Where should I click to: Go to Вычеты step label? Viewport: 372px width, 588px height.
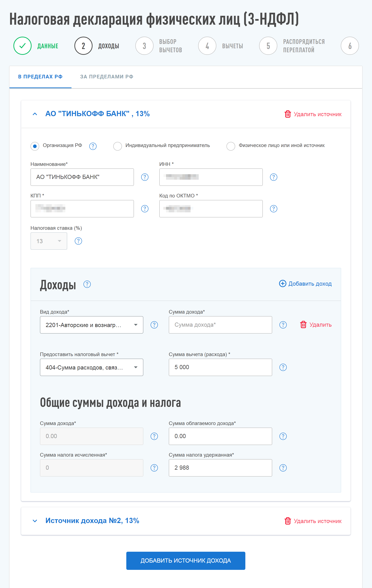pos(233,46)
